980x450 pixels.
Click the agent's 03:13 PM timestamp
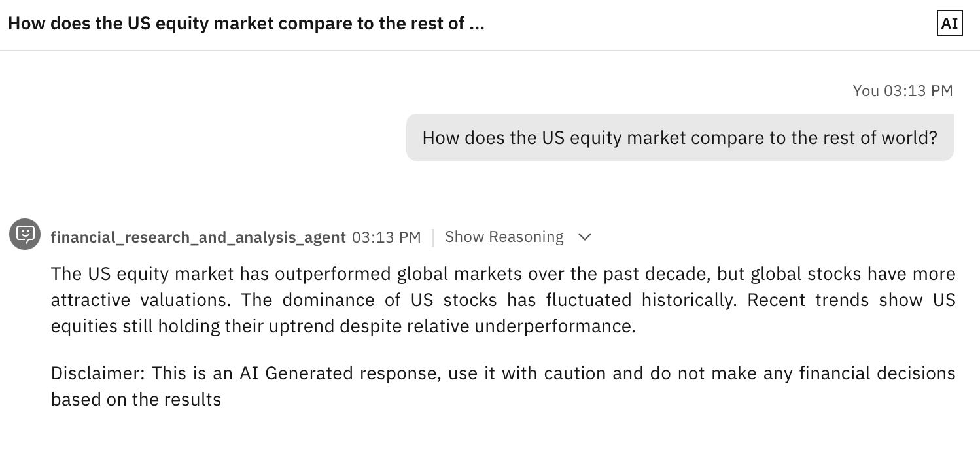pos(387,237)
